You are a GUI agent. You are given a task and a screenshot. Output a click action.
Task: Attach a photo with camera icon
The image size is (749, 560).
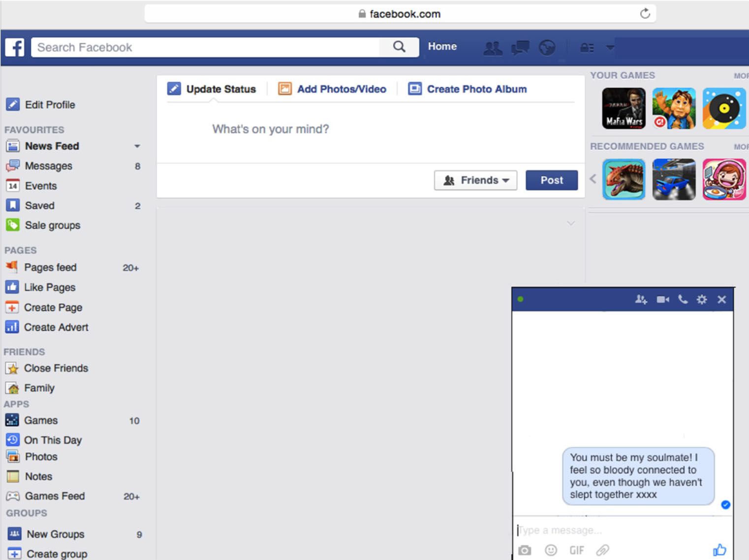(x=525, y=550)
